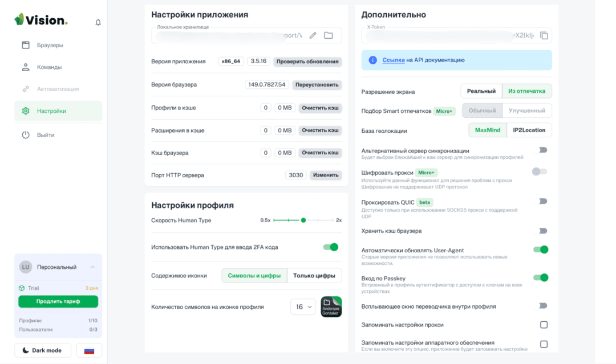
Task: Open Настройки section
Action: pos(58,111)
